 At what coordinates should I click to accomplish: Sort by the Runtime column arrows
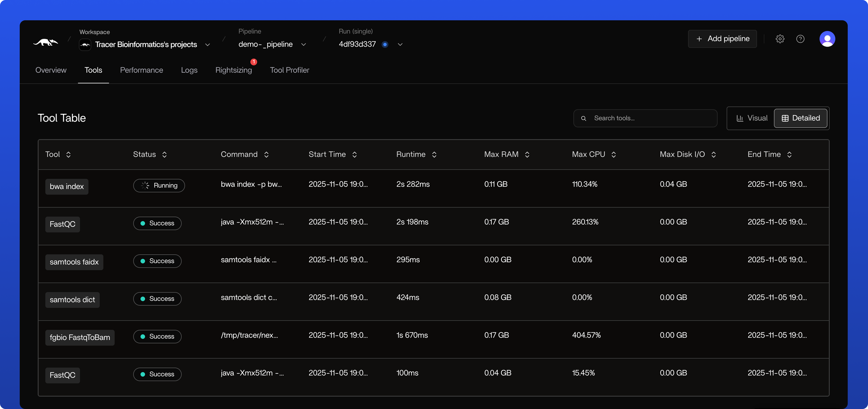point(434,155)
